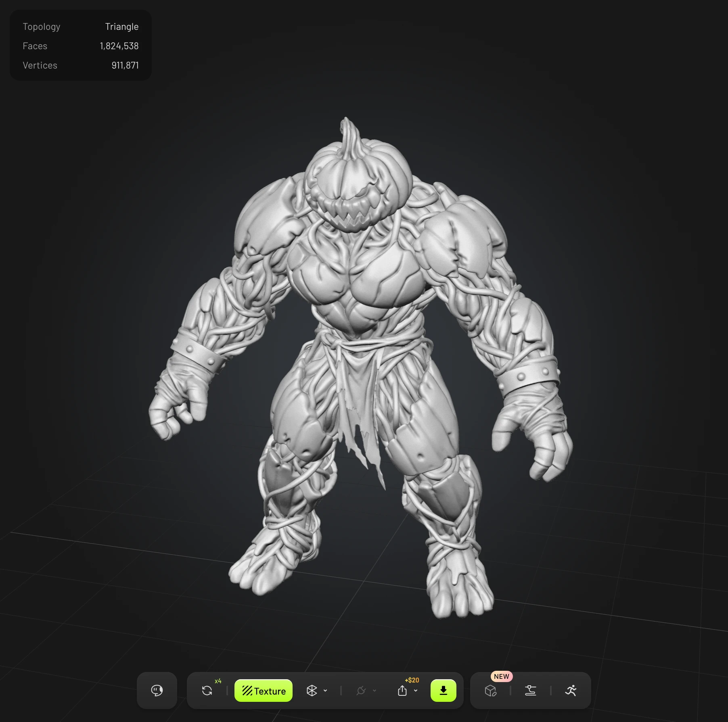
Task: Download the model with green button
Action: (x=443, y=691)
